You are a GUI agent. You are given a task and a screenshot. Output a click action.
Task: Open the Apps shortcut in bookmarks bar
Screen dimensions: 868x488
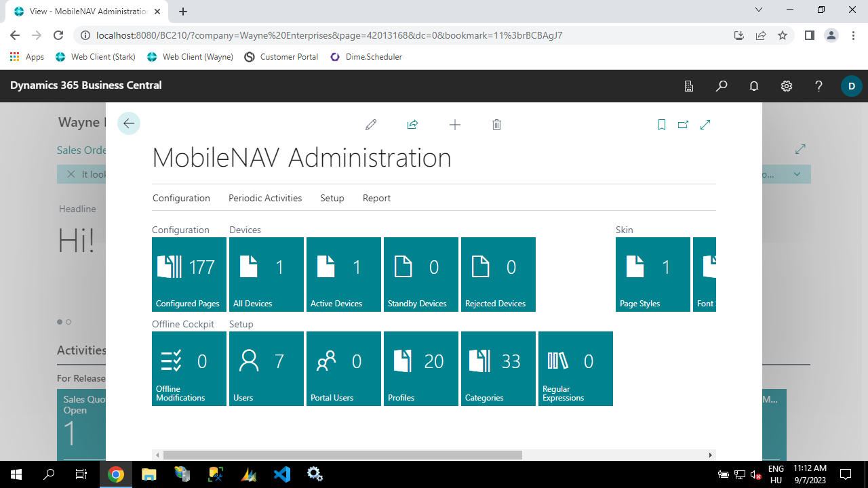pyautogui.click(x=28, y=57)
